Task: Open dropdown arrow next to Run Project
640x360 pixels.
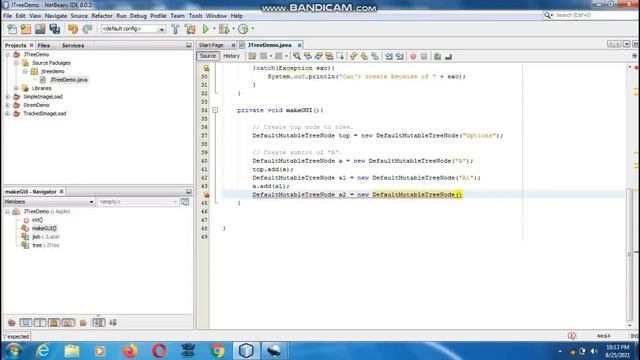Action: (x=214, y=29)
